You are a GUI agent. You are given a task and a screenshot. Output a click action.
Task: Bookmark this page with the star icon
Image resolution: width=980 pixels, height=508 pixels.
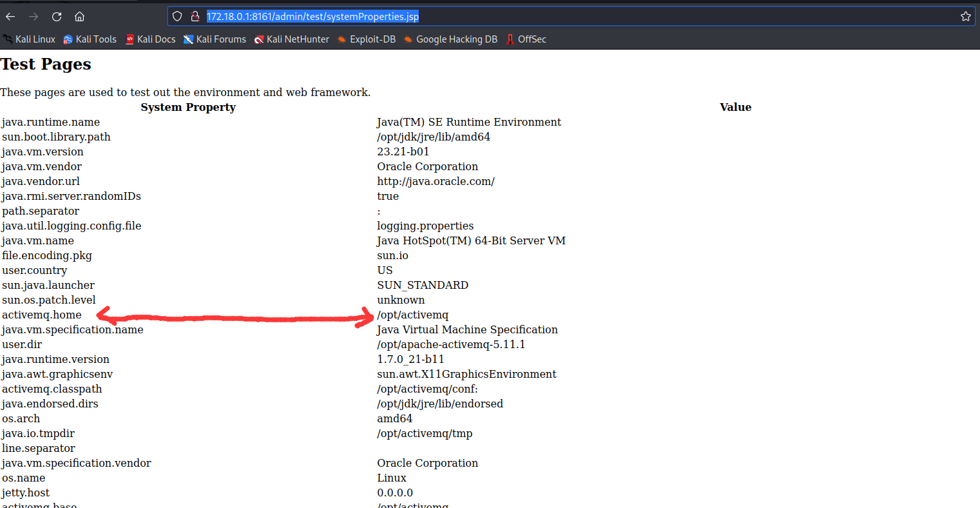[x=965, y=16]
